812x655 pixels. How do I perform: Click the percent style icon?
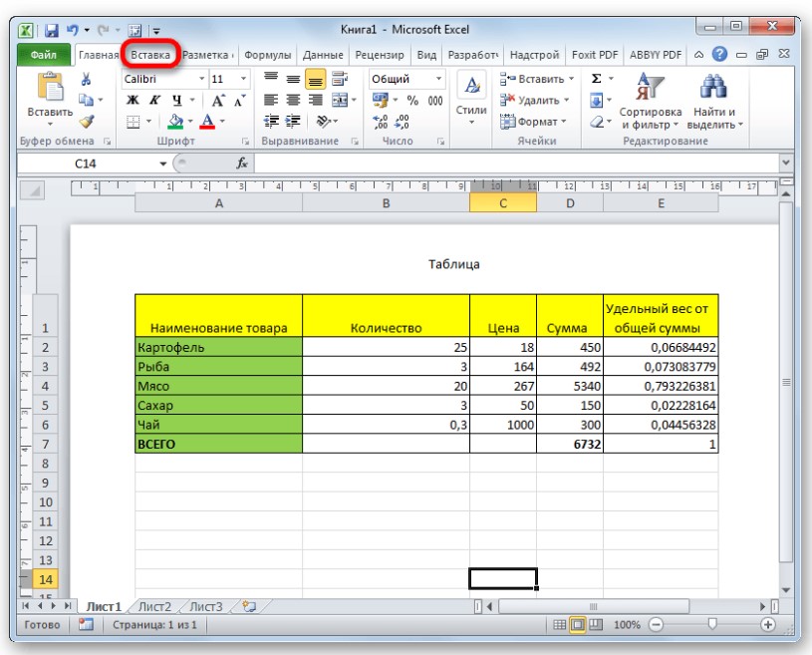412,100
